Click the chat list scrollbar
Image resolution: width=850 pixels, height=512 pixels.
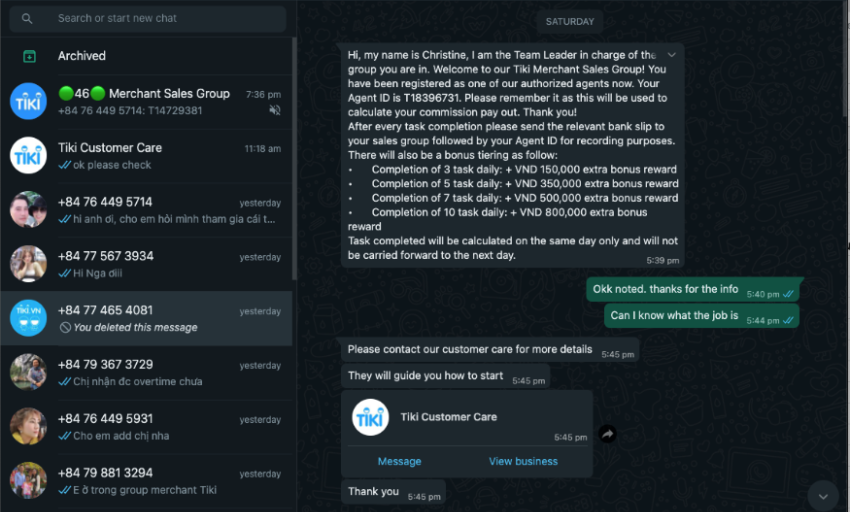click(294, 158)
